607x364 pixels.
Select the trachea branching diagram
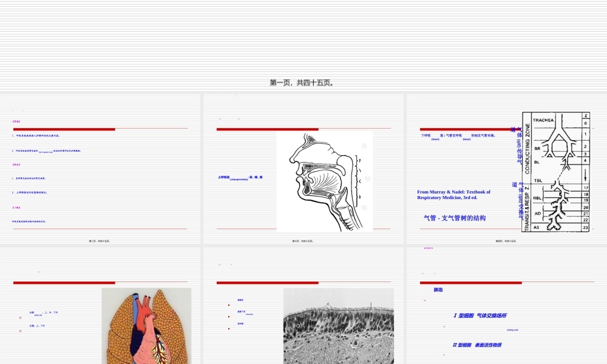pyautogui.click(x=556, y=172)
